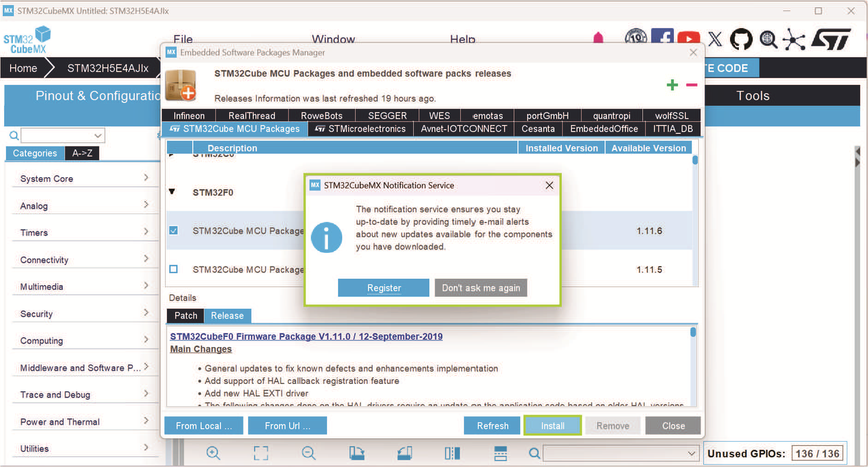Click the zoom out icon
The image size is (868, 467).
point(309,453)
